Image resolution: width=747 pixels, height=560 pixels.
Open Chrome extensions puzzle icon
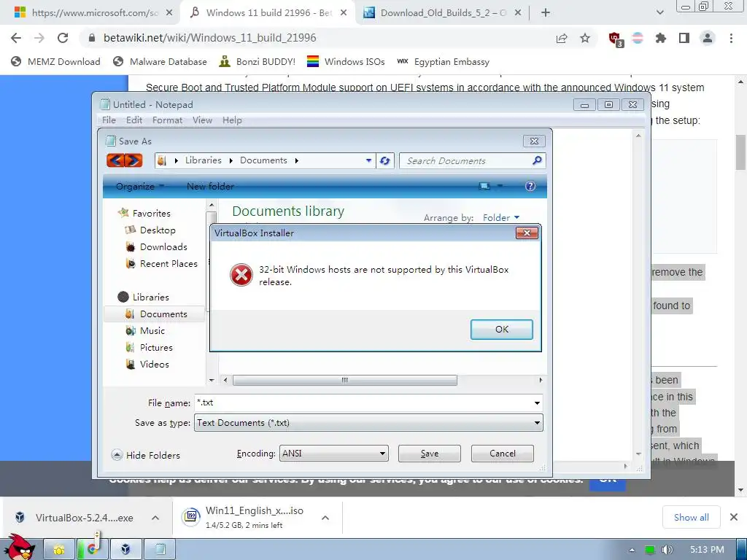tap(660, 38)
